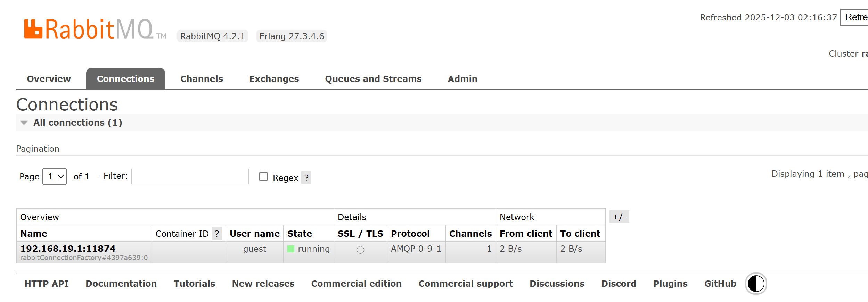The height and width of the screenshot is (302, 868).
Task: Sort by Channels column header
Action: [470, 234]
